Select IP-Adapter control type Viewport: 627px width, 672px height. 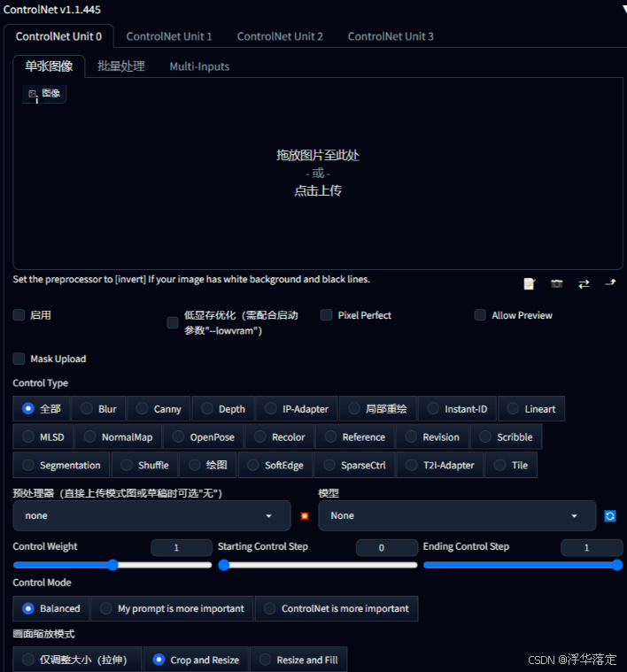pyautogui.click(x=297, y=409)
